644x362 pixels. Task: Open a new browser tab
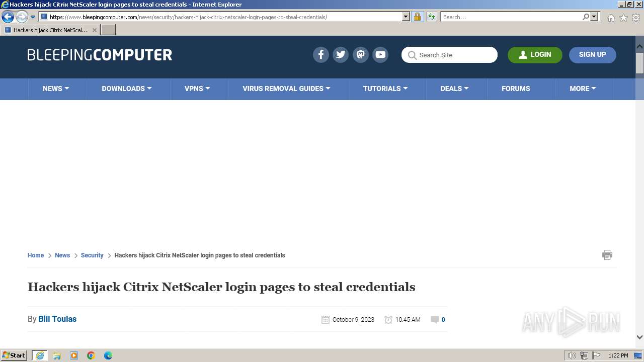pos(108,30)
